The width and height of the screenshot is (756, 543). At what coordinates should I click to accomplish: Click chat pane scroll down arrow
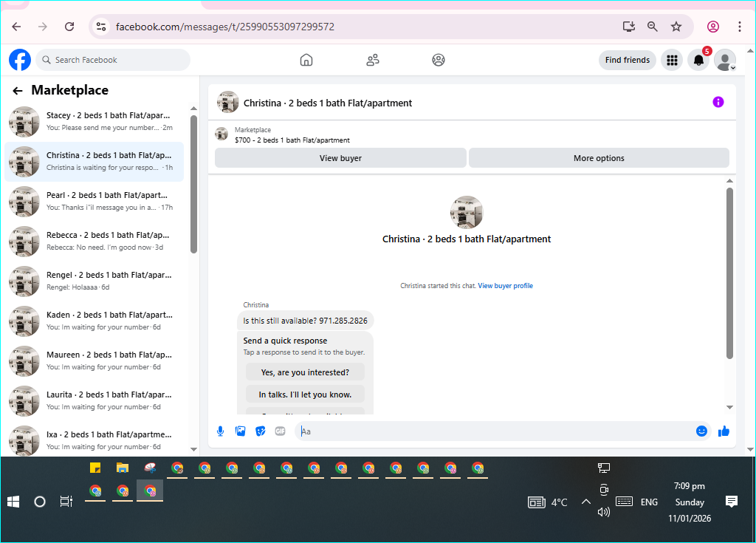(729, 407)
